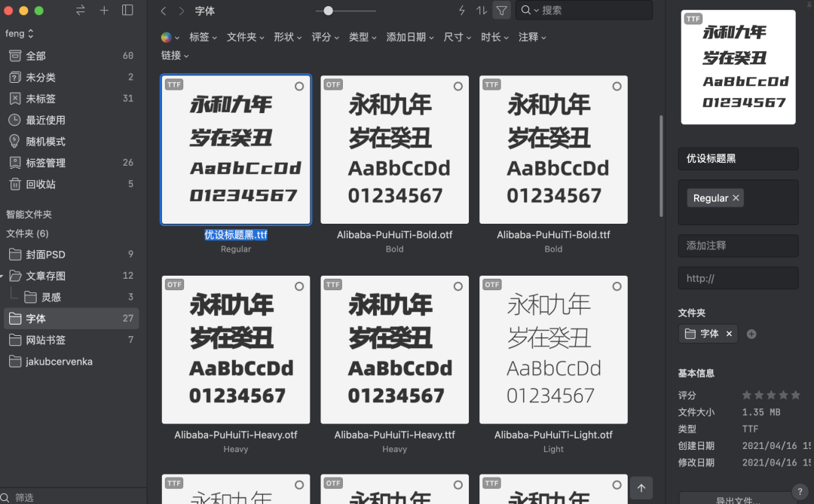This screenshot has height=504, width=814.
Task: Open the feng account menu
Action: point(17,32)
